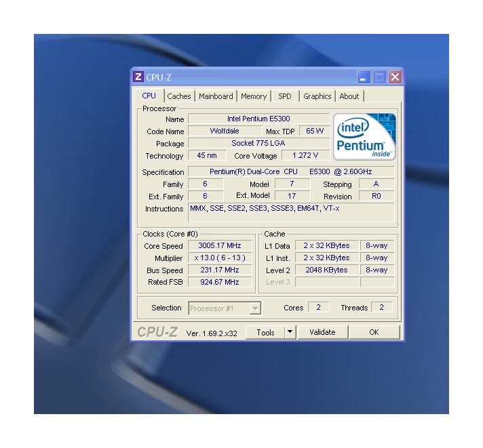Click the Tools button
Image resolution: width=483 pixels, height=448 pixels.
click(x=265, y=332)
